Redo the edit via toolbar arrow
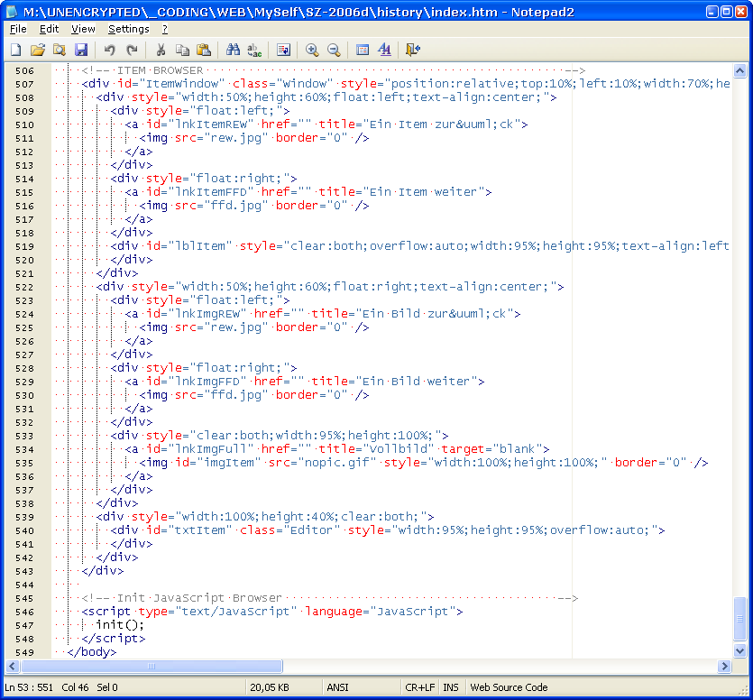The height and width of the screenshot is (700, 753). pos(132,50)
